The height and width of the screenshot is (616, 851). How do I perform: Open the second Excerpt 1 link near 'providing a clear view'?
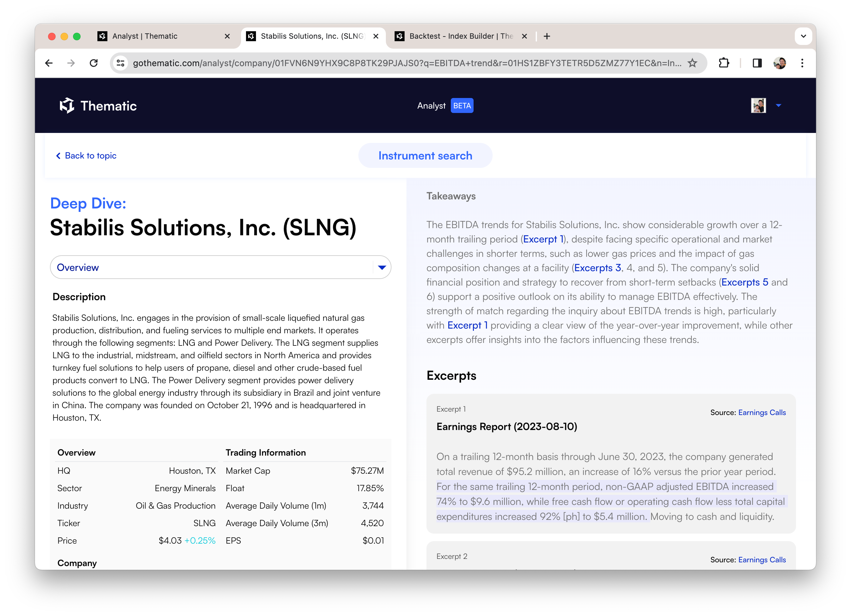[468, 325]
